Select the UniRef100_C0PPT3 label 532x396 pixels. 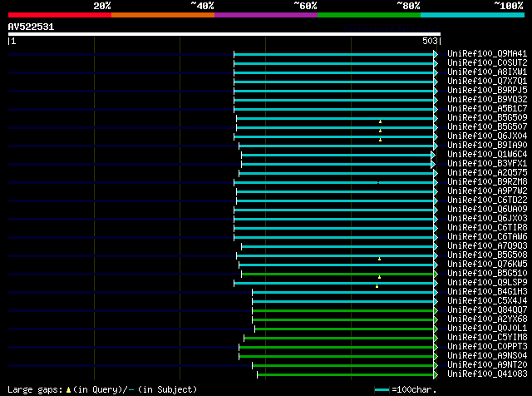tap(487, 347)
